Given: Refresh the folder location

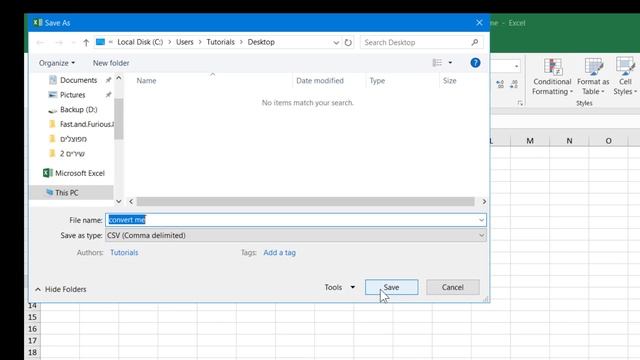Looking at the screenshot, I should coord(348,42).
